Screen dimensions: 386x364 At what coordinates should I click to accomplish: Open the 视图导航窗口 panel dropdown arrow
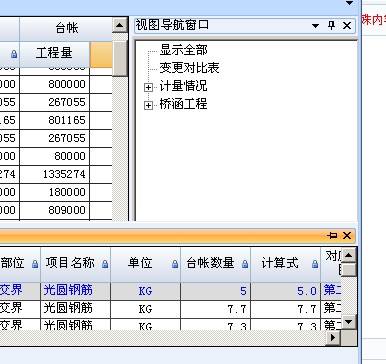point(315,26)
